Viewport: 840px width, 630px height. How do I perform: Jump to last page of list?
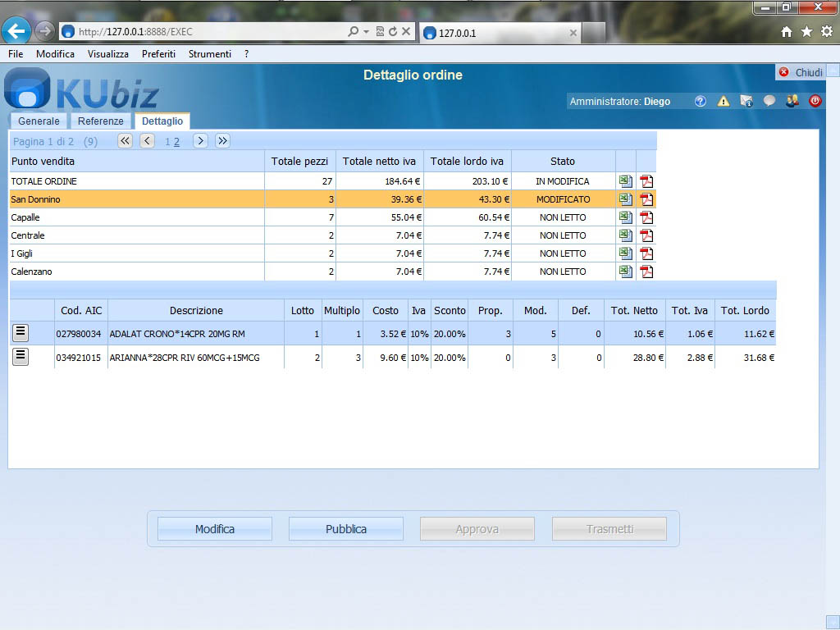(222, 140)
